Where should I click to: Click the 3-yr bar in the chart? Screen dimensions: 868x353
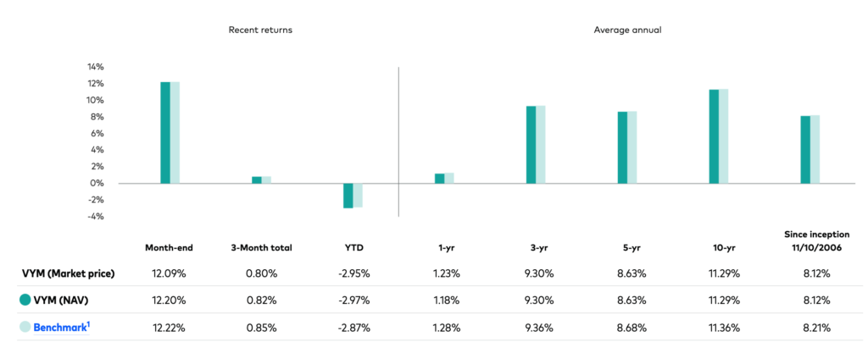tap(536, 144)
